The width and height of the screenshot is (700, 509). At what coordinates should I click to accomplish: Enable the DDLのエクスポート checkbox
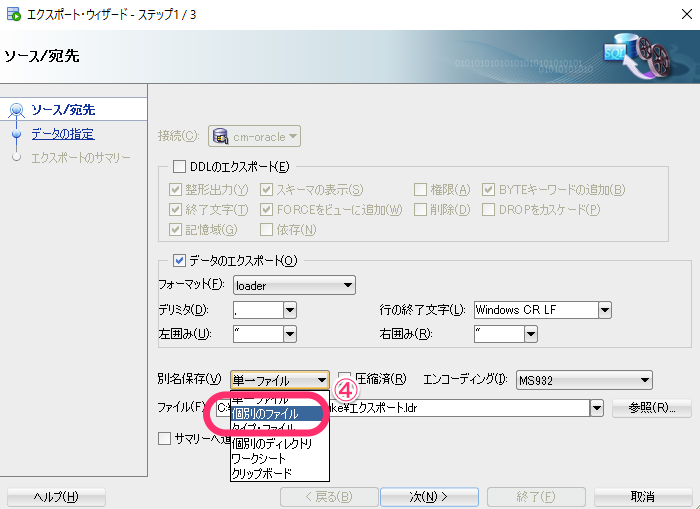click(x=180, y=167)
